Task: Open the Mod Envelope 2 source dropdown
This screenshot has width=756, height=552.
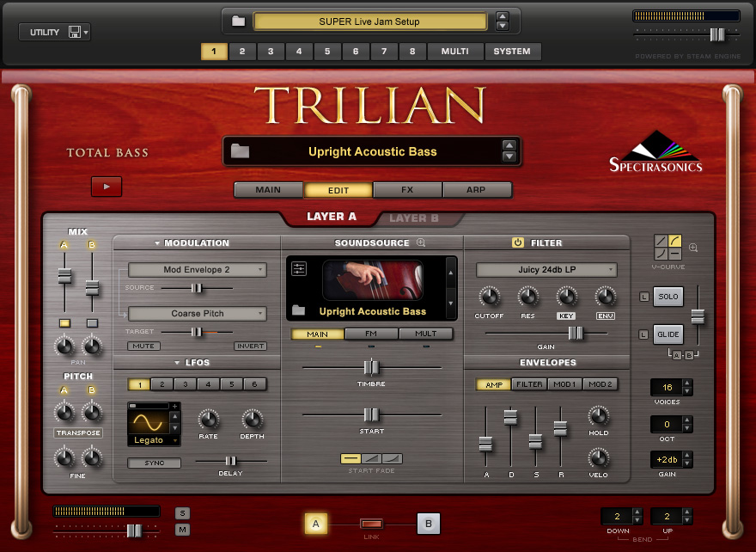Action: pyautogui.click(x=197, y=270)
